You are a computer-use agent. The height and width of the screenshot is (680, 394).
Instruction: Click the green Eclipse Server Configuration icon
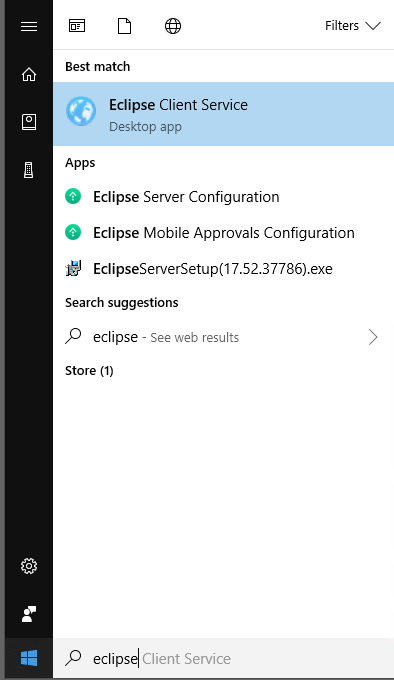73,196
